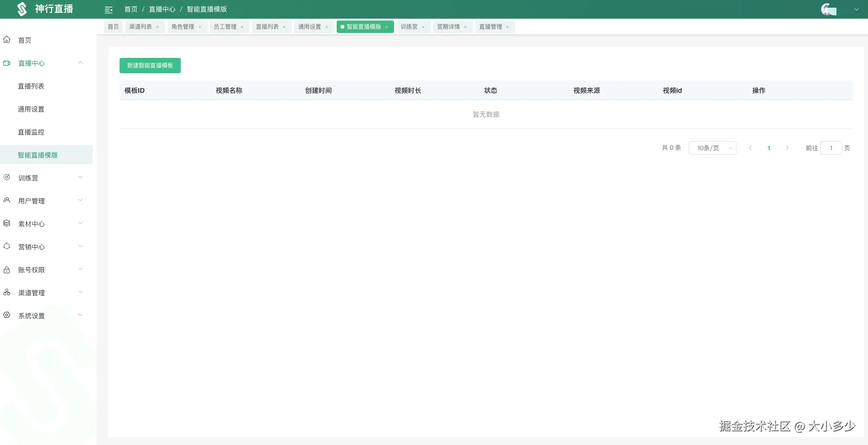This screenshot has height=445, width=868.
Task: Click the camera icon beside 直播中心
Action: (7, 63)
